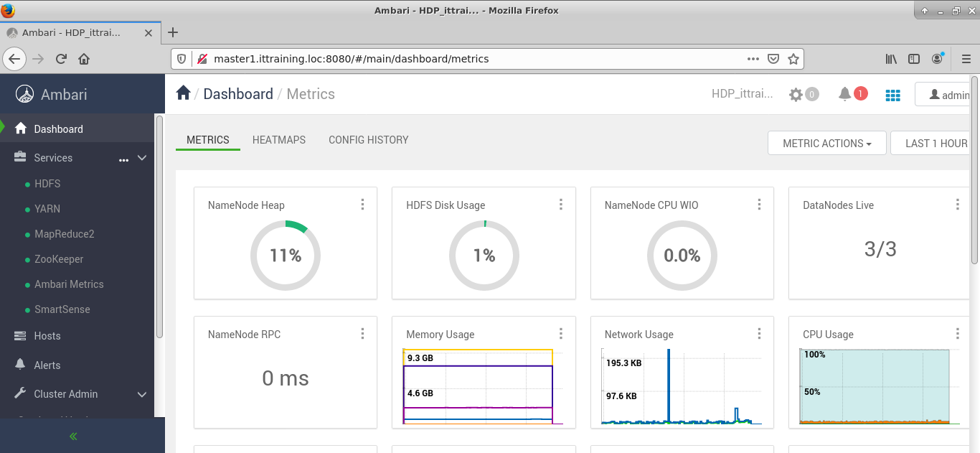Open HDFS Disk Usage widget menu
980x453 pixels.
561,205
